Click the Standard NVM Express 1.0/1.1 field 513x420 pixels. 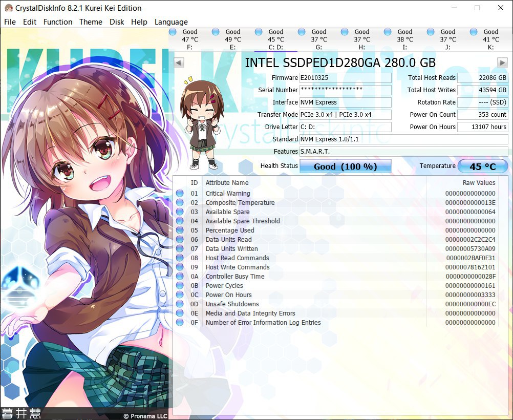(404, 139)
